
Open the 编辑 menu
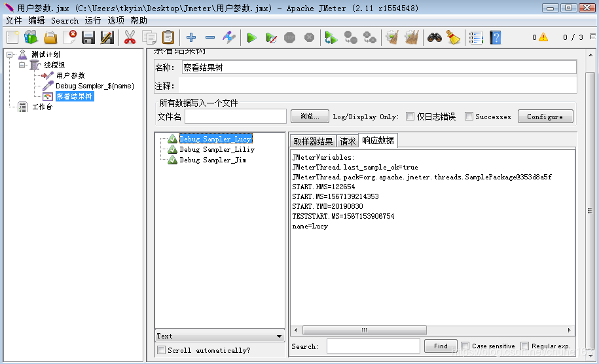tap(36, 20)
